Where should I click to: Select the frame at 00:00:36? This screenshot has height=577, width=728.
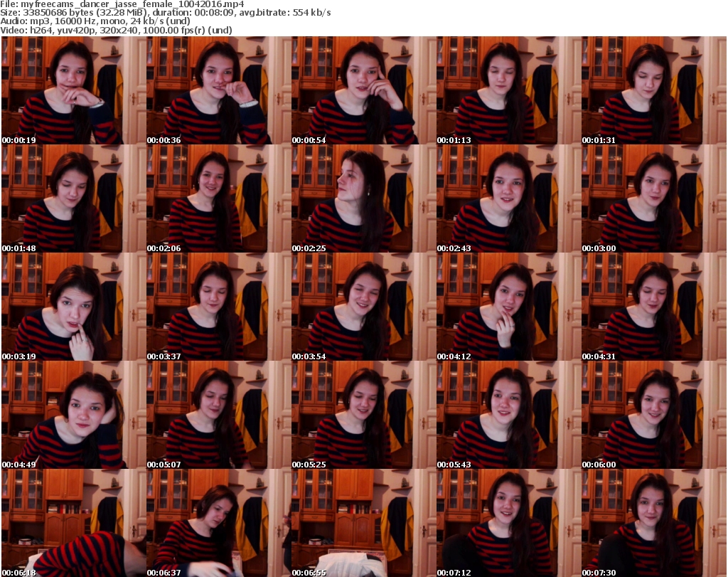click(218, 90)
